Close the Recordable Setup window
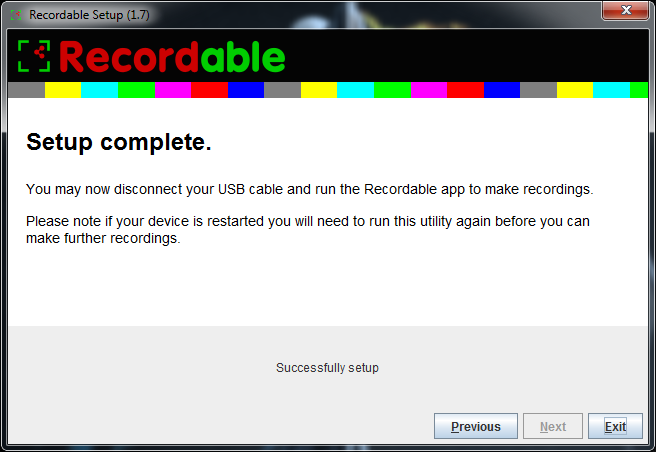 pyautogui.click(x=625, y=10)
